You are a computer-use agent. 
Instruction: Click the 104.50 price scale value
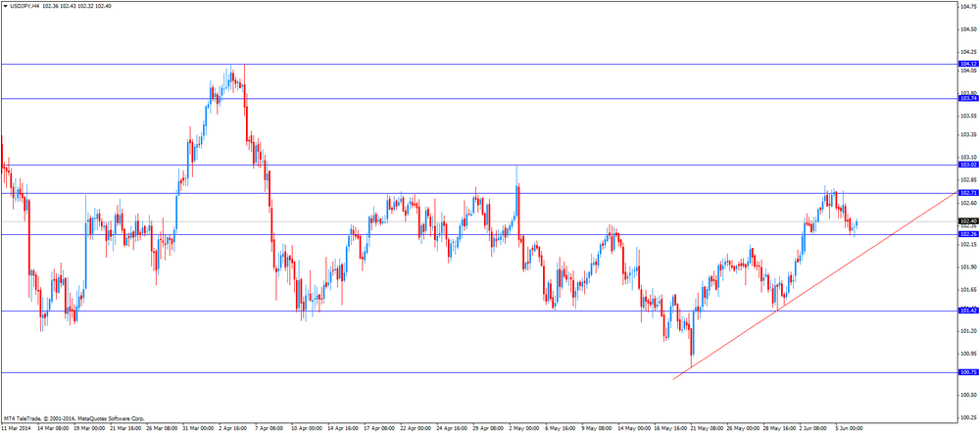pos(969,29)
